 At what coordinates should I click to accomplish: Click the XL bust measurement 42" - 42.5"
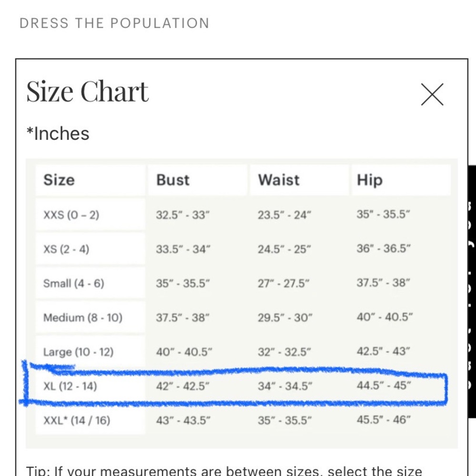(x=183, y=386)
